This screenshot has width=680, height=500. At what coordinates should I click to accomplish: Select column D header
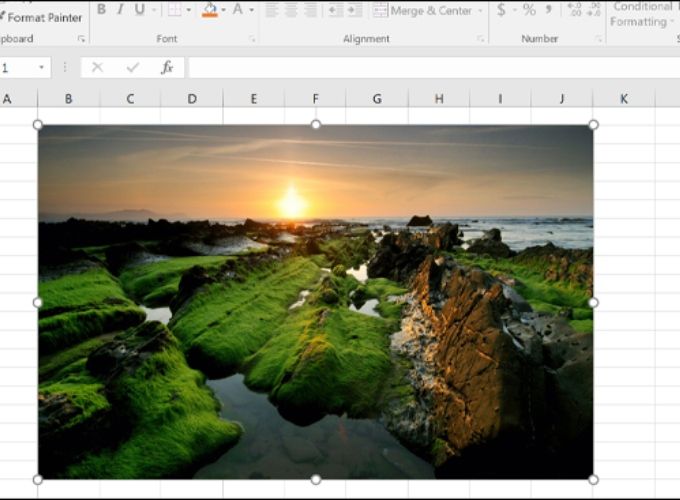[192, 98]
